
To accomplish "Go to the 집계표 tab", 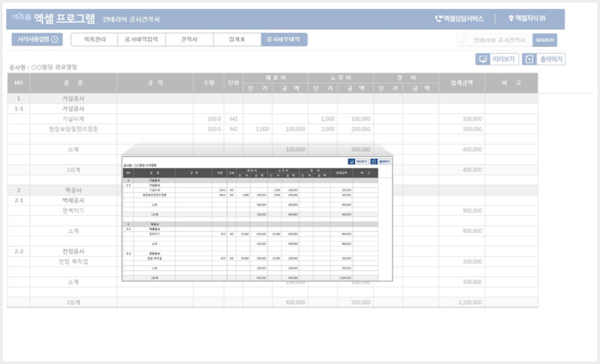I will point(237,39).
